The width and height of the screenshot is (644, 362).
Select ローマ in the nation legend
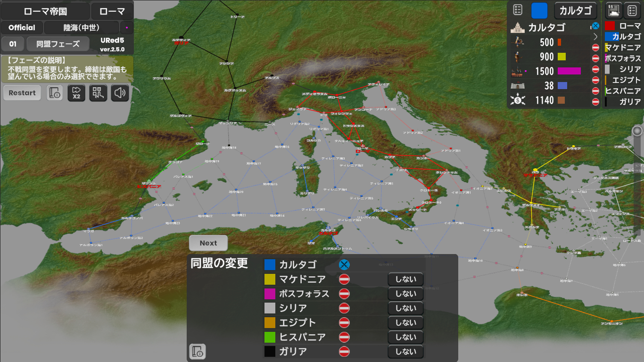tap(623, 26)
